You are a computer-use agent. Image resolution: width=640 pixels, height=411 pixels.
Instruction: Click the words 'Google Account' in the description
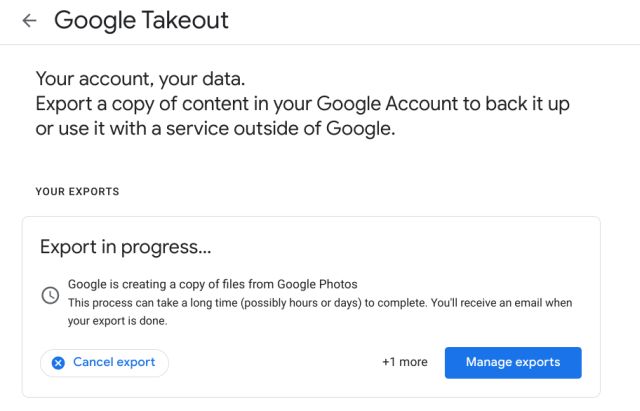pyautogui.click(x=387, y=104)
